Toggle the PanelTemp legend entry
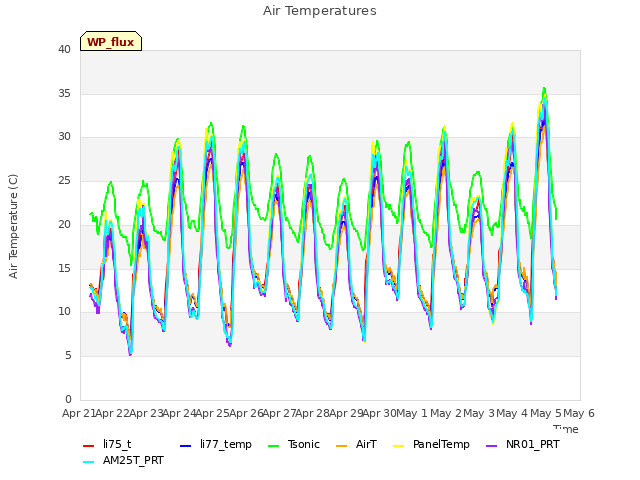This screenshot has height=480, width=640. [431, 444]
